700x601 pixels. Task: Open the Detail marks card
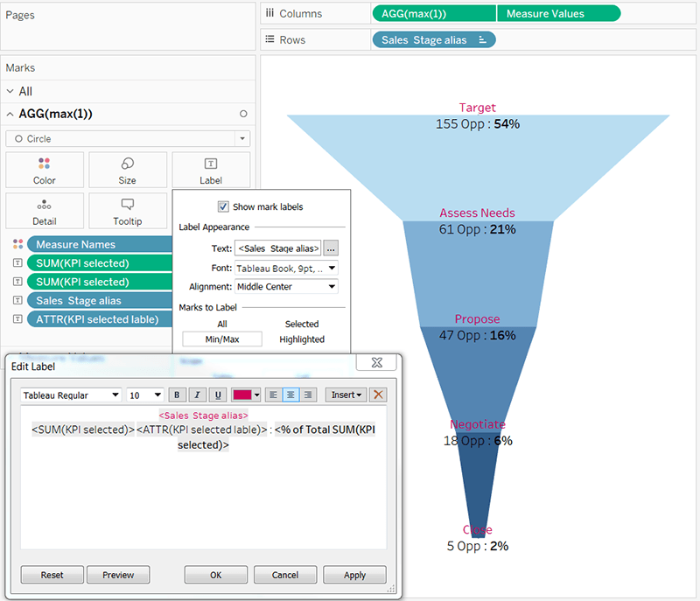(x=44, y=211)
